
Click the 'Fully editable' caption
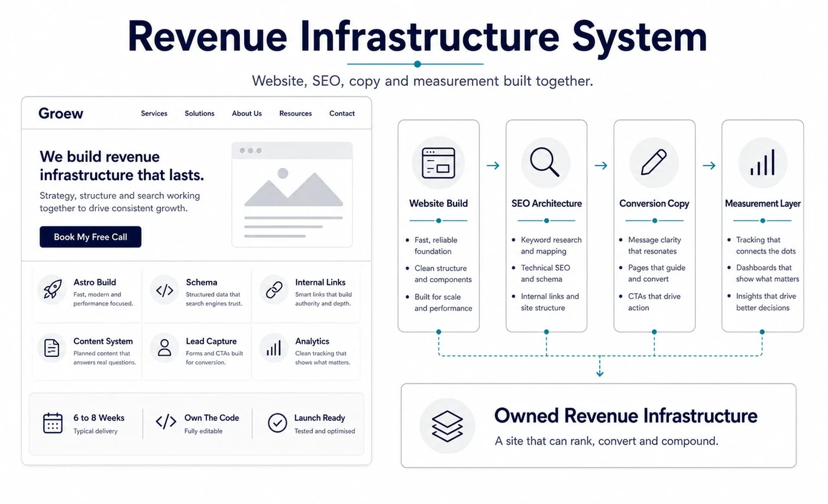click(203, 431)
